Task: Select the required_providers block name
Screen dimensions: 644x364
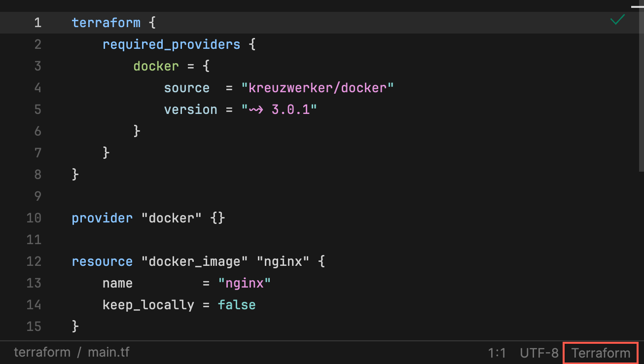Action: (x=171, y=44)
